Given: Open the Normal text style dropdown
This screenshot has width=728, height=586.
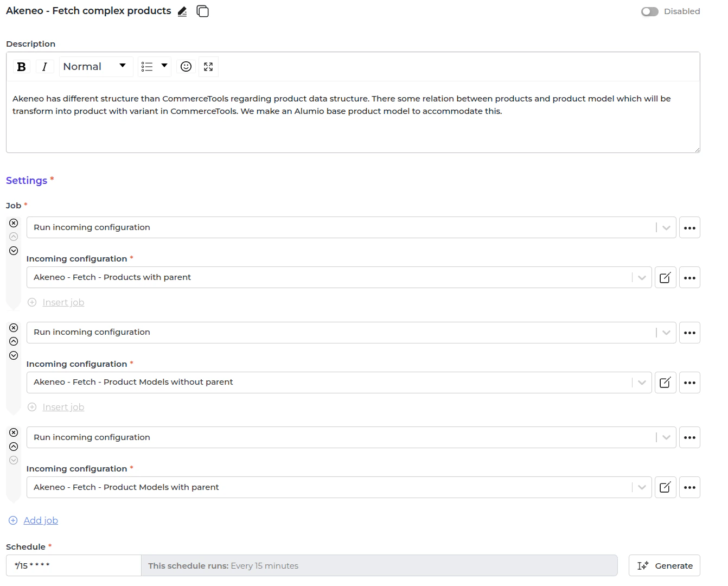Looking at the screenshot, I should click(95, 67).
